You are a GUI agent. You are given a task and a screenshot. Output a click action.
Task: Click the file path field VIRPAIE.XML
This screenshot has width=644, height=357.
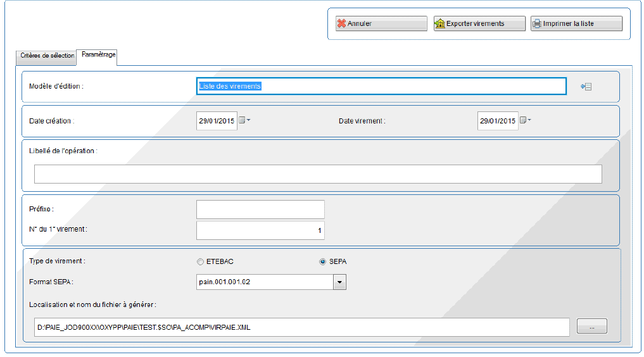302,327
